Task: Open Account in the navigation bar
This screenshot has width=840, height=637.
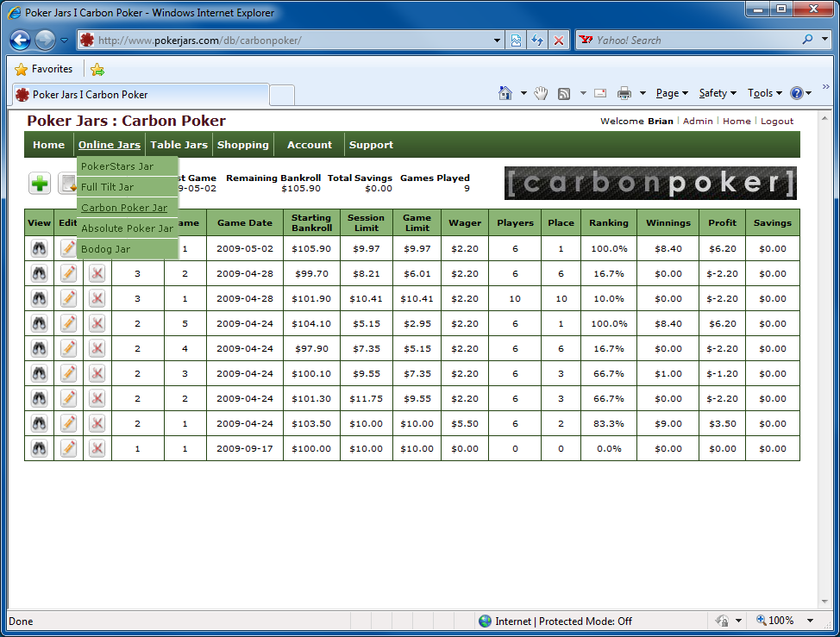Action: [x=310, y=145]
